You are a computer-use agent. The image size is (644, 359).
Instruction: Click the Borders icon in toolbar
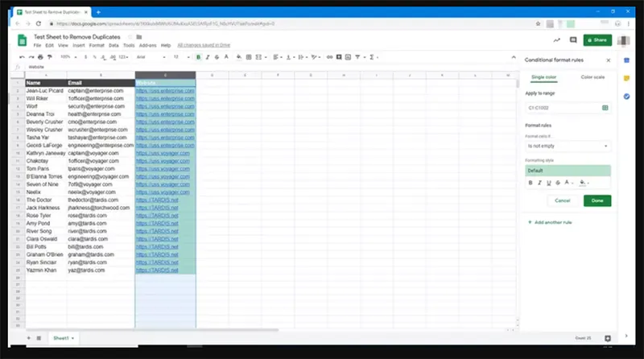[x=249, y=57]
